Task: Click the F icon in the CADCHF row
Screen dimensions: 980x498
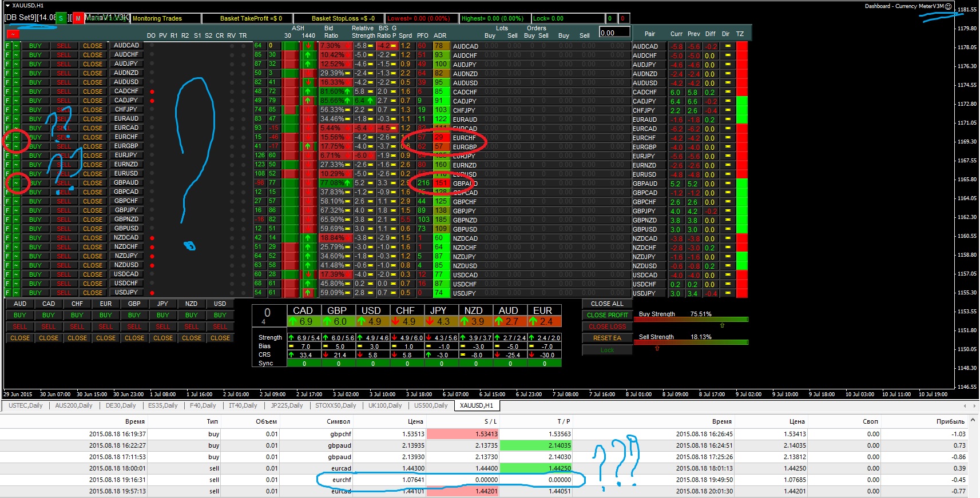Action: pos(8,91)
